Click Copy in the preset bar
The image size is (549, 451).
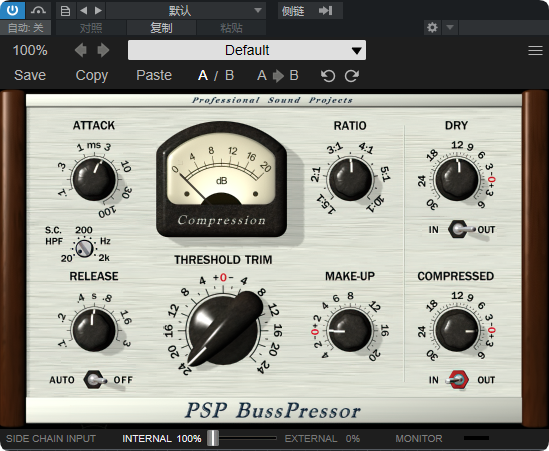pos(92,75)
